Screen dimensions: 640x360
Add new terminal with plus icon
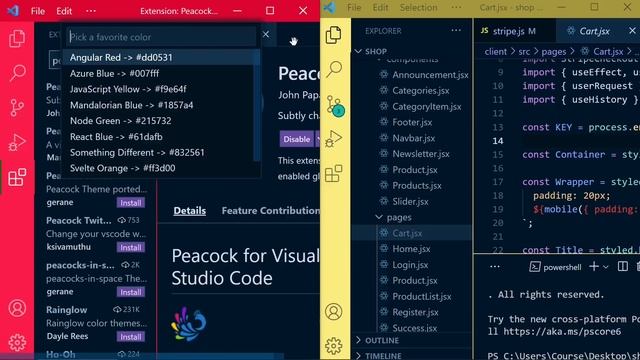pos(594,267)
